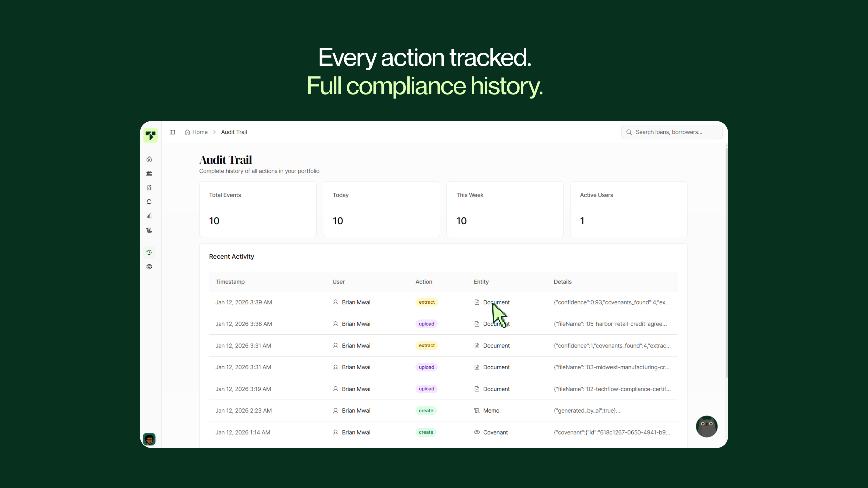Open the owl assistant chat bubble
The image size is (868, 488).
(x=707, y=426)
